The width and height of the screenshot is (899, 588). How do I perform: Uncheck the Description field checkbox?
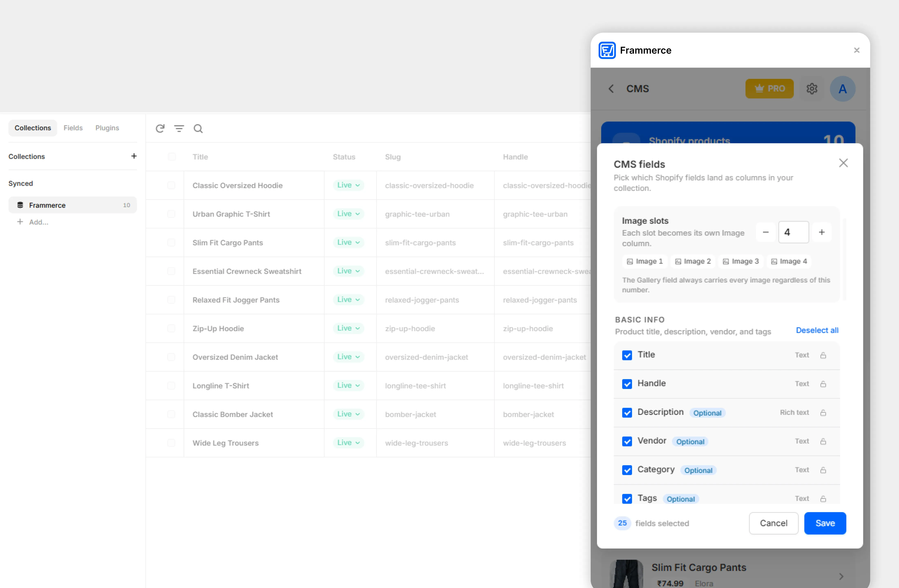pos(627,412)
